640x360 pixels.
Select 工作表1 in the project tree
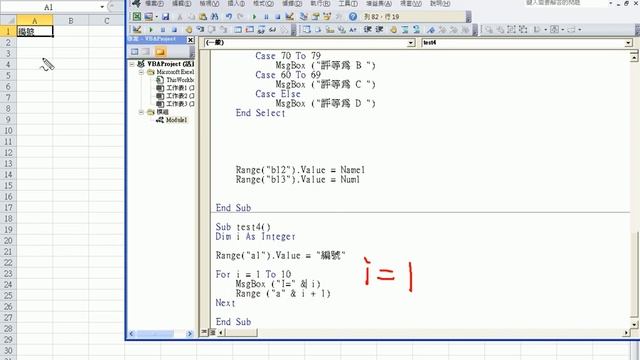coord(180,88)
